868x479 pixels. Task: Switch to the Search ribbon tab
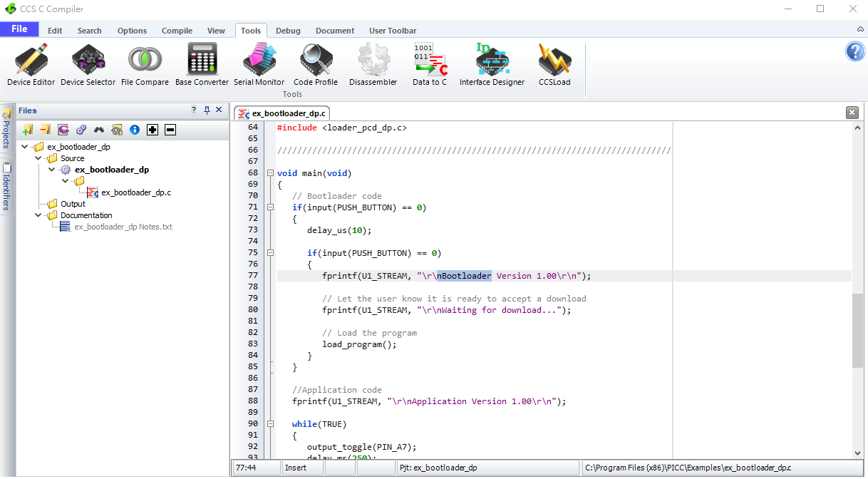coord(90,31)
